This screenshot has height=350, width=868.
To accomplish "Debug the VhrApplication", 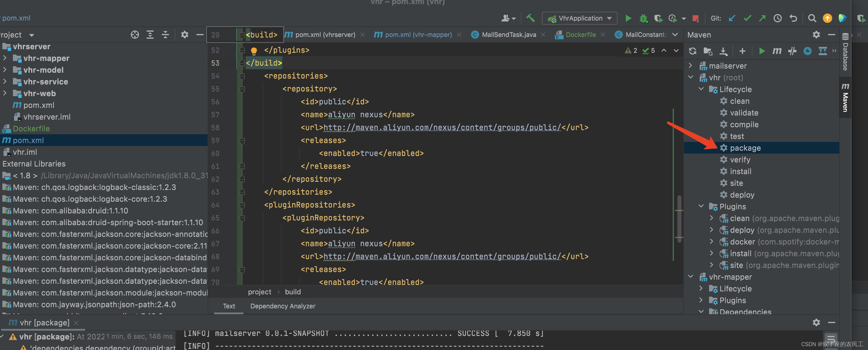I will (644, 18).
